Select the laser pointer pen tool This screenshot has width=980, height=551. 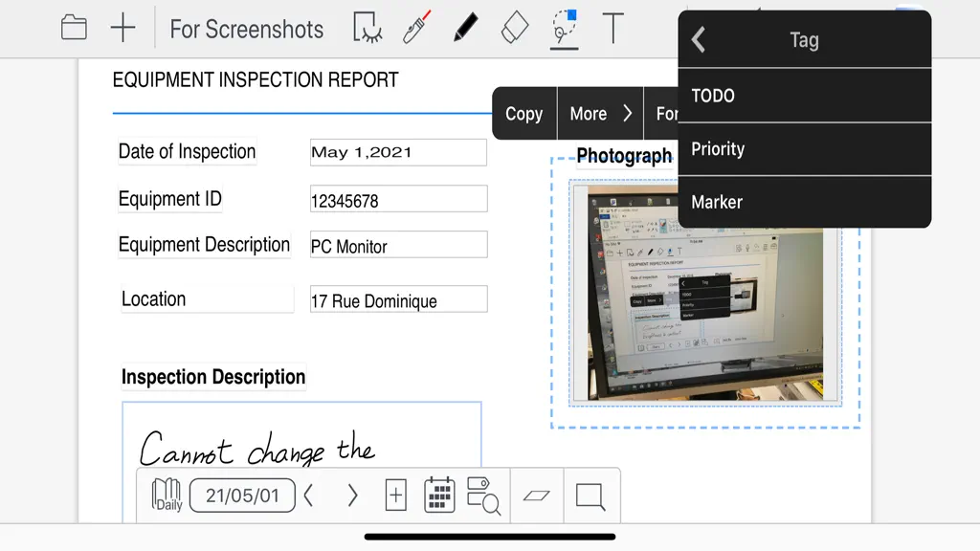coord(417,27)
